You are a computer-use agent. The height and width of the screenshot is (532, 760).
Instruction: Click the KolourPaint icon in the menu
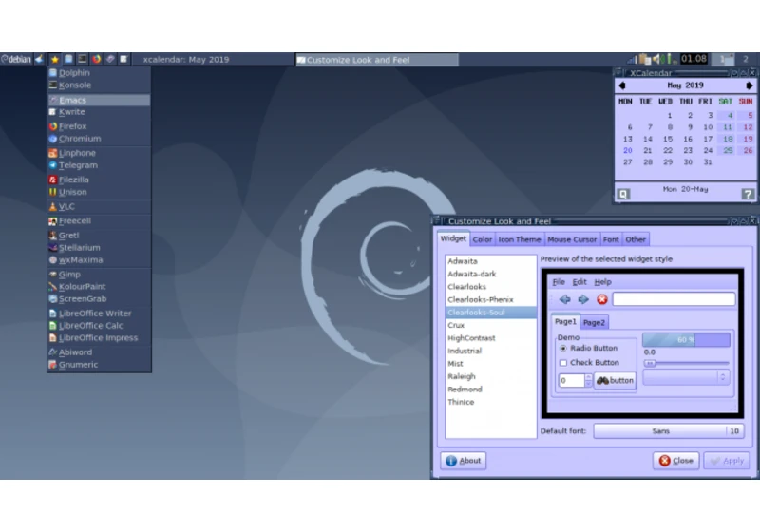tap(53, 286)
